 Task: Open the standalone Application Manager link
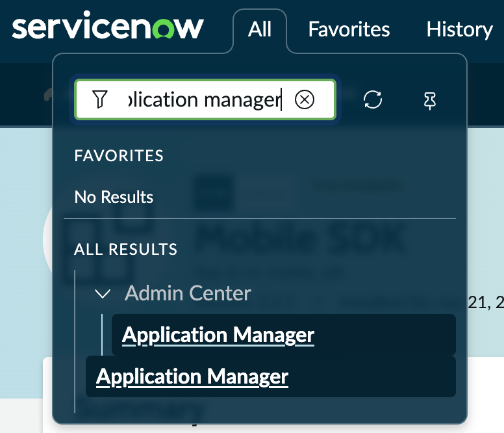click(271, 376)
